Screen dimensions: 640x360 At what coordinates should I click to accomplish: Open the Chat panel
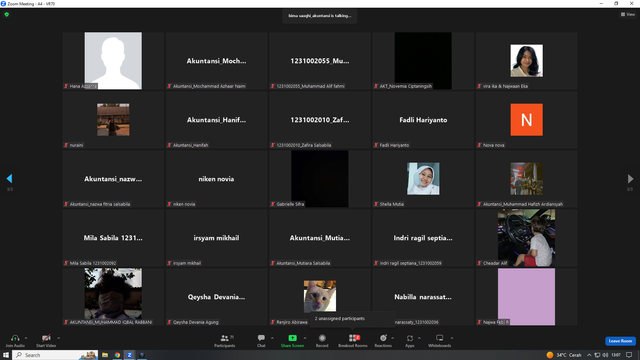[x=261, y=340]
